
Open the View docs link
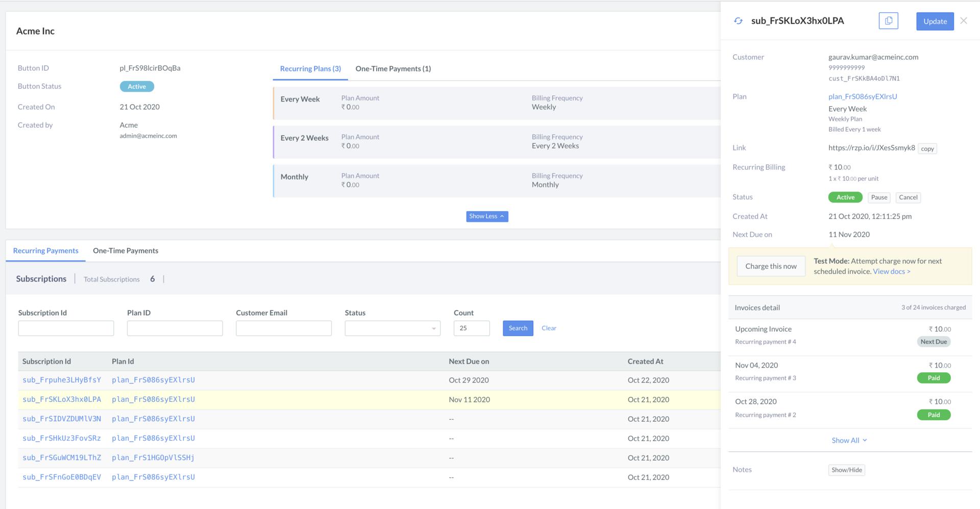click(x=891, y=271)
